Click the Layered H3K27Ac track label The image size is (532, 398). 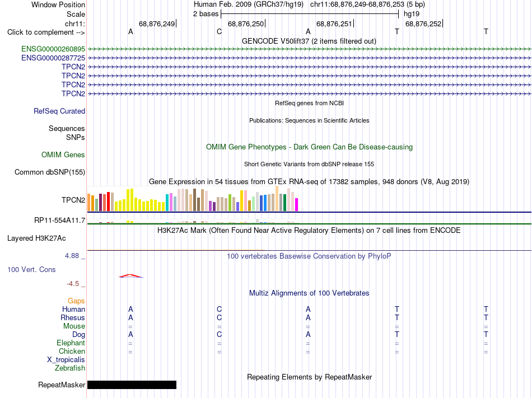pyautogui.click(x=36, y=238)
